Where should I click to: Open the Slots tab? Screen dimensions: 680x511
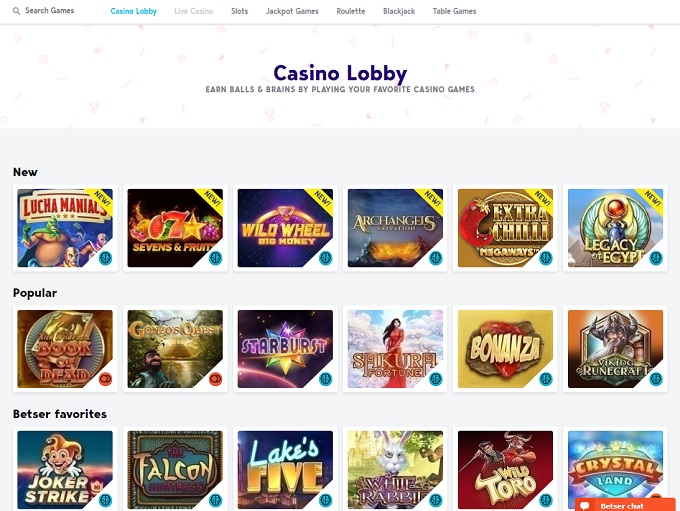(x=239, y=11)
